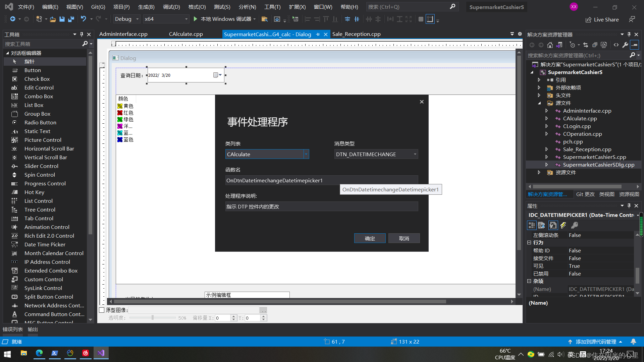Start the local Windows debugger
This screenshot has width=644, height=362.
(x=222, y=19)
